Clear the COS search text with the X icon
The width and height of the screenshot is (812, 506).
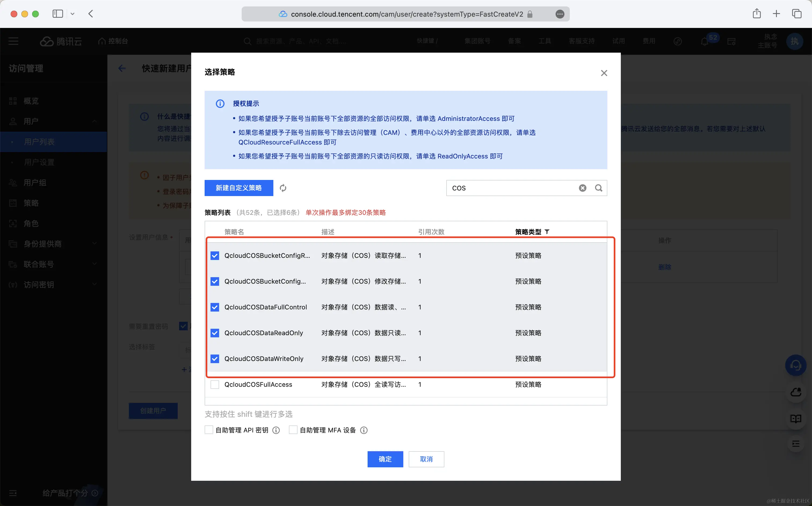[x=582, y=188]
